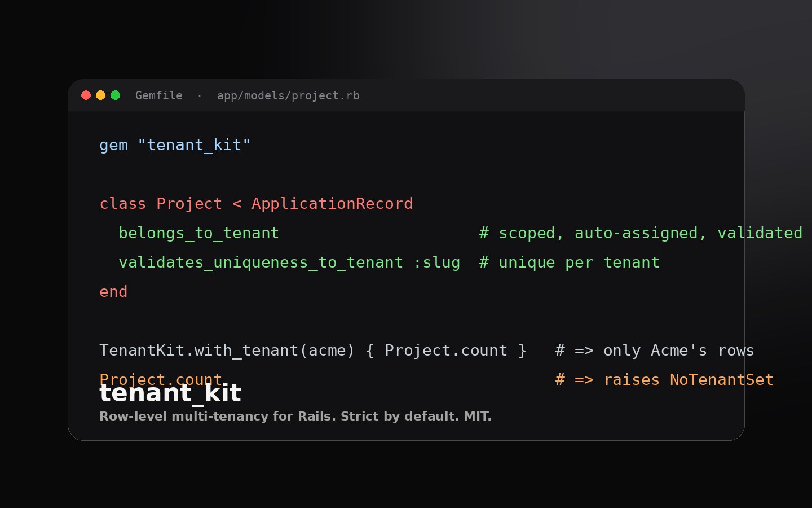Screen dimensions: 812x508
Task: Select the Gemfile tab label
Action: pyautogui.click(x=159, y=95)
